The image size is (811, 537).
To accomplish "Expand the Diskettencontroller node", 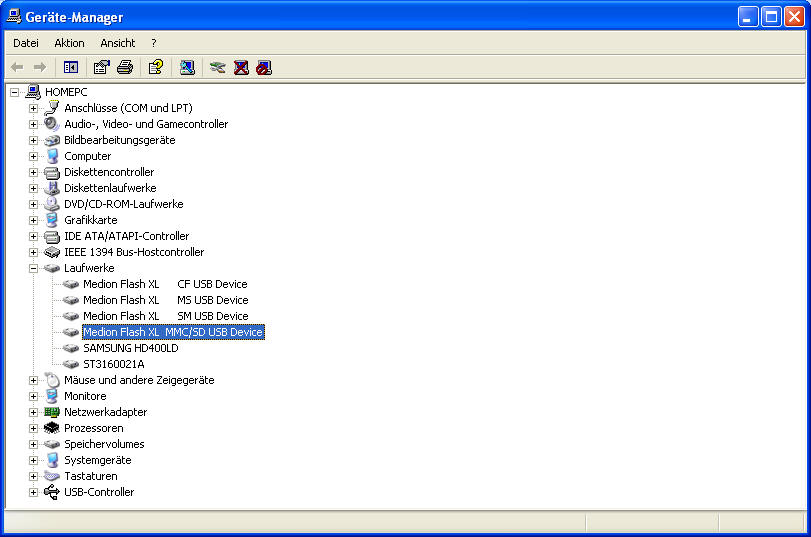I will [34, 173].
